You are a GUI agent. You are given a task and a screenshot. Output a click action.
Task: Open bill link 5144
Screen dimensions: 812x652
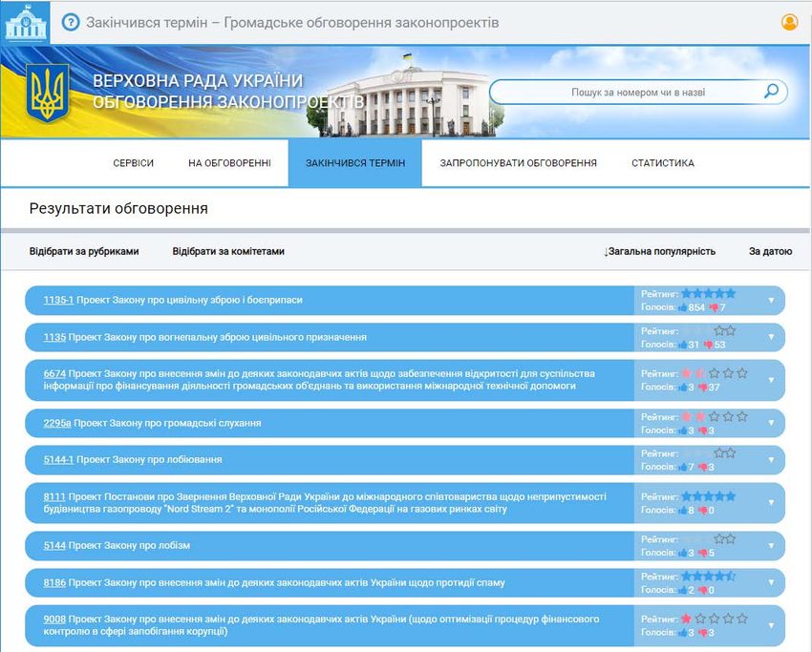pyautogui.click(x=54, y=545)
